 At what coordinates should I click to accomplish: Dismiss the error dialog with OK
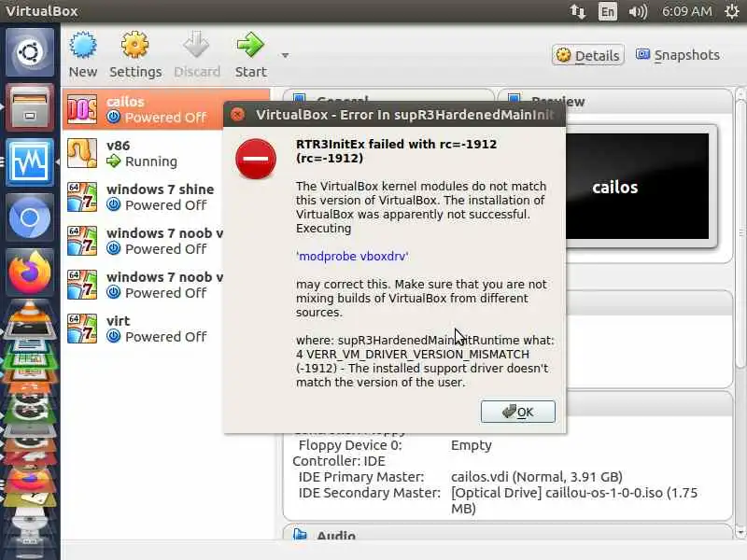pos(518,412)
